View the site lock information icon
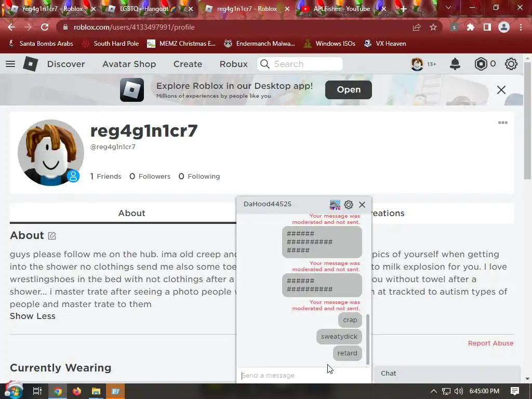The width and height of the screenshot is (532, 399). click(x=65, y=27)
